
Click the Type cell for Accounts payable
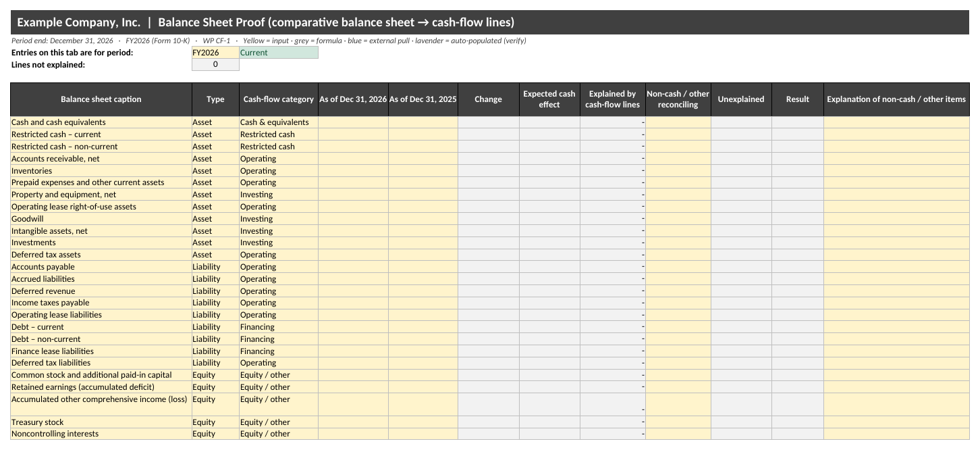point(215,267)
